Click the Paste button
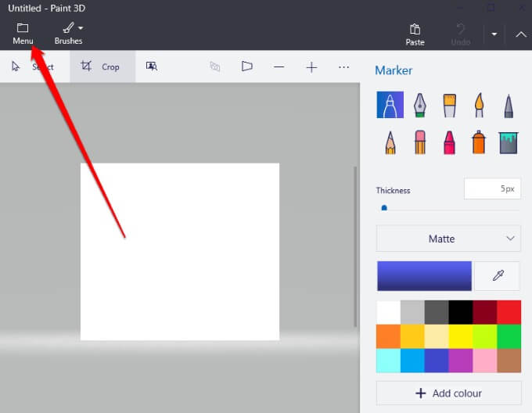Viewport: 532px width, 413px height. pyautogui.click(x=415, y=34)
